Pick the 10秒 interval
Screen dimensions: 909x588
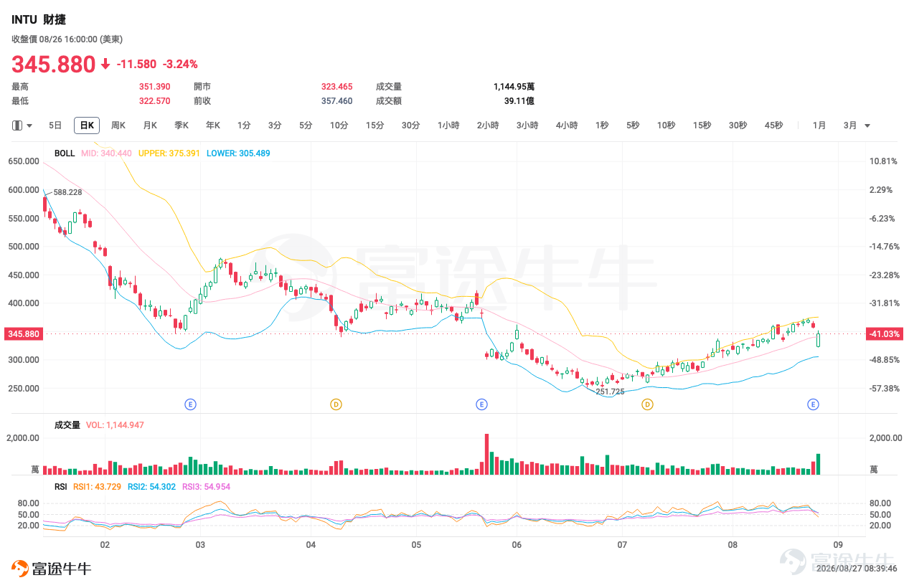pyautogui.click(x=666, y=125)
